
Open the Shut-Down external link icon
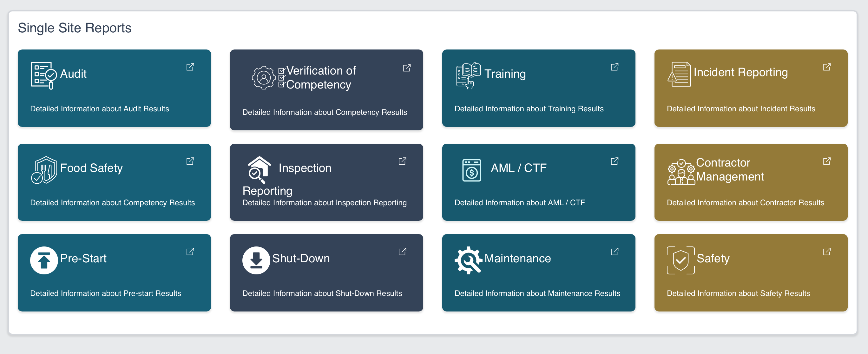point(402,252)
